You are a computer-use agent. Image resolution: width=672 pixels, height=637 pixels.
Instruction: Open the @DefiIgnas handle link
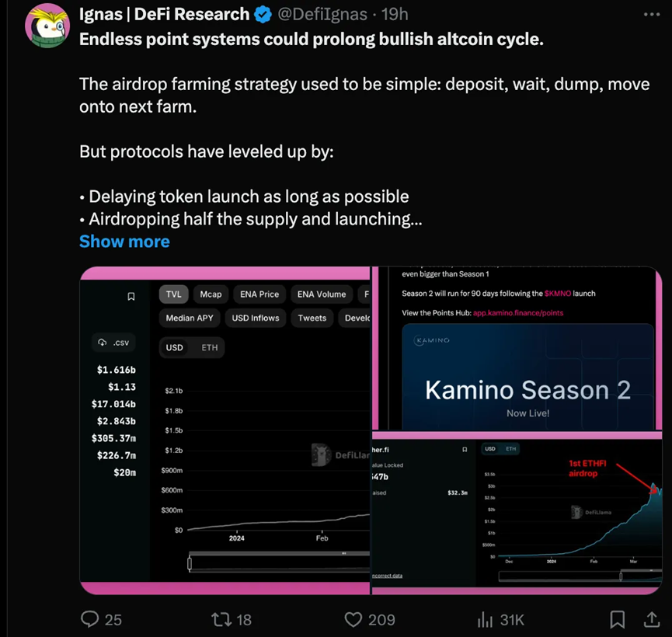point(321,14)
